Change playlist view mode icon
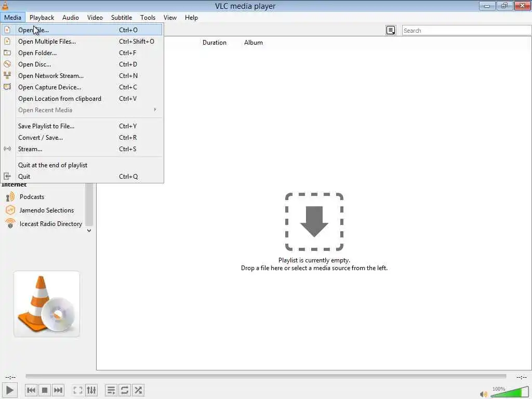 391,30
